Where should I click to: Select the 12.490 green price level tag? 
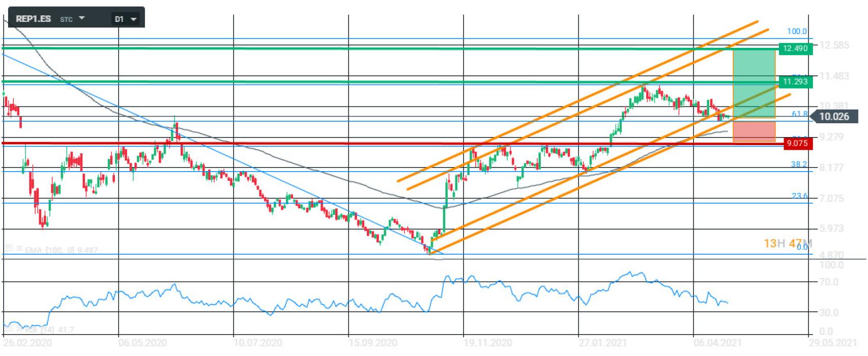point(795,48)
